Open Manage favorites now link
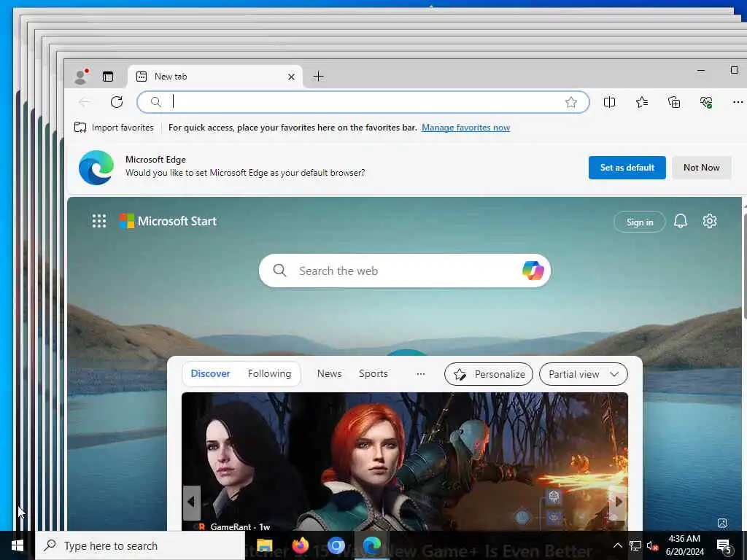Screen dimensions: 747x560 (x=465, y=128)
